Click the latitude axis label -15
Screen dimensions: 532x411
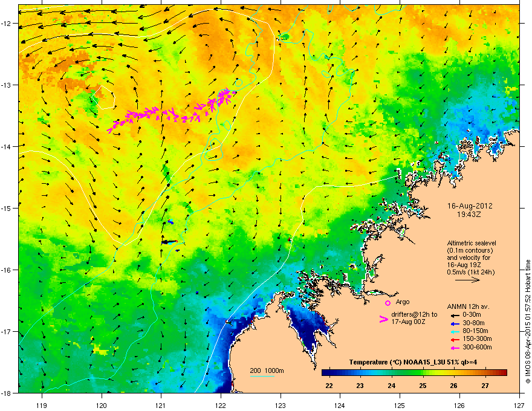click(x=7, y=208)
